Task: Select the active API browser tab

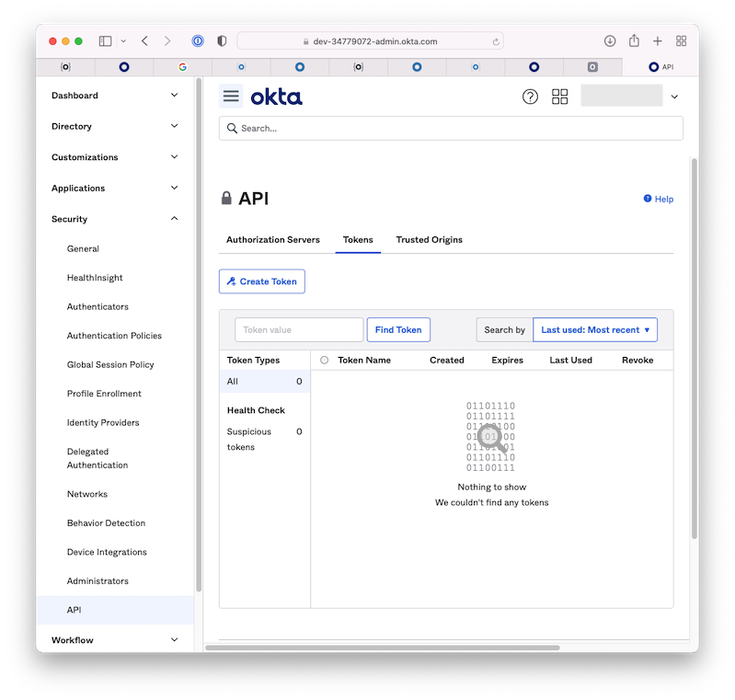Action: pos(660,67)
